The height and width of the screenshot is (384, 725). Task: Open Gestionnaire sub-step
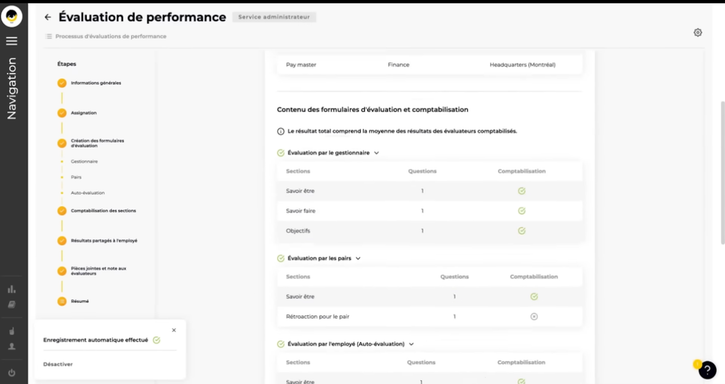coord(84,161)
